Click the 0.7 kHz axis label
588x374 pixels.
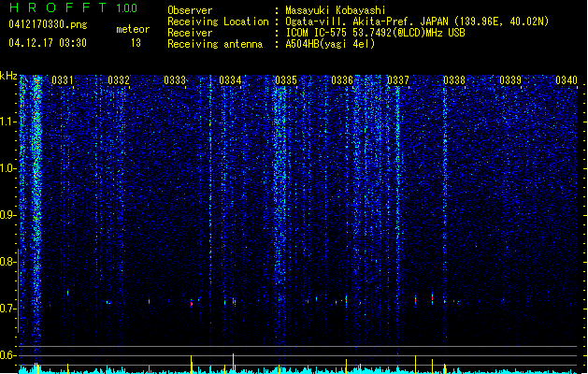[x=7, y=309]
